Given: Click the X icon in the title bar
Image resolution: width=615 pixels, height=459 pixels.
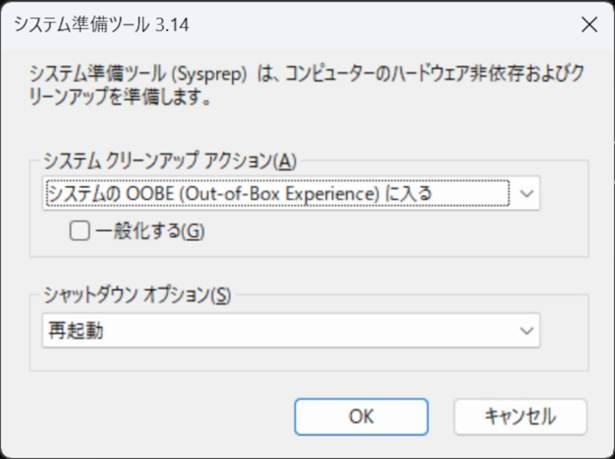Looking at the screenshot, I should [589, 25].
